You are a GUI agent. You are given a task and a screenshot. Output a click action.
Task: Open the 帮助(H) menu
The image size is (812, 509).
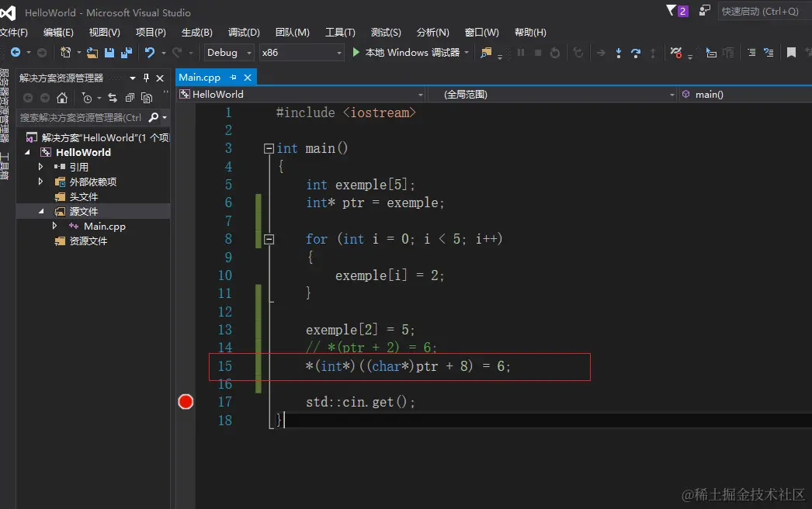530,32
